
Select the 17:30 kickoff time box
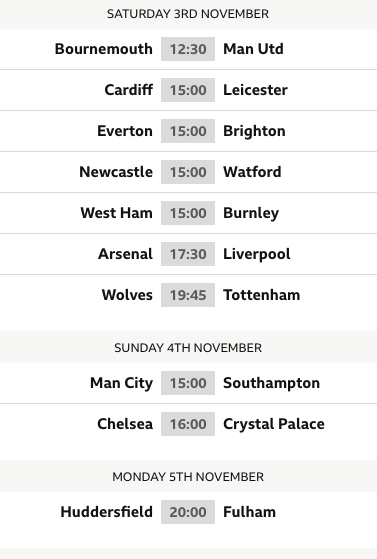pos(188,254)
